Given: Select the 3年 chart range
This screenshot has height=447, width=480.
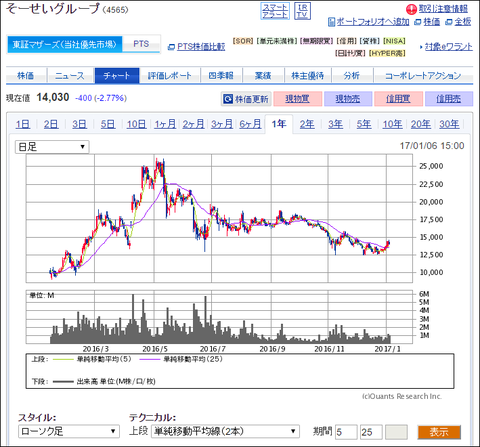Looking at the screenshot, I should point(335,124).
